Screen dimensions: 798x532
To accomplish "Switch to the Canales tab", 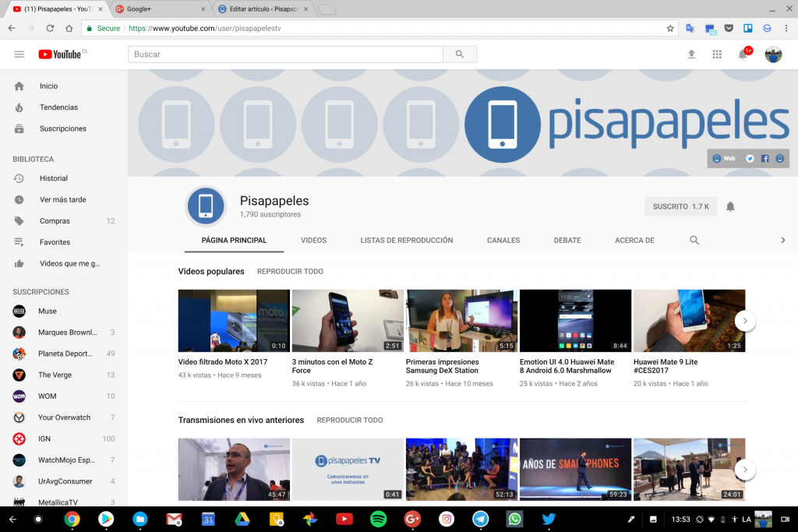I will pos(503,240).
